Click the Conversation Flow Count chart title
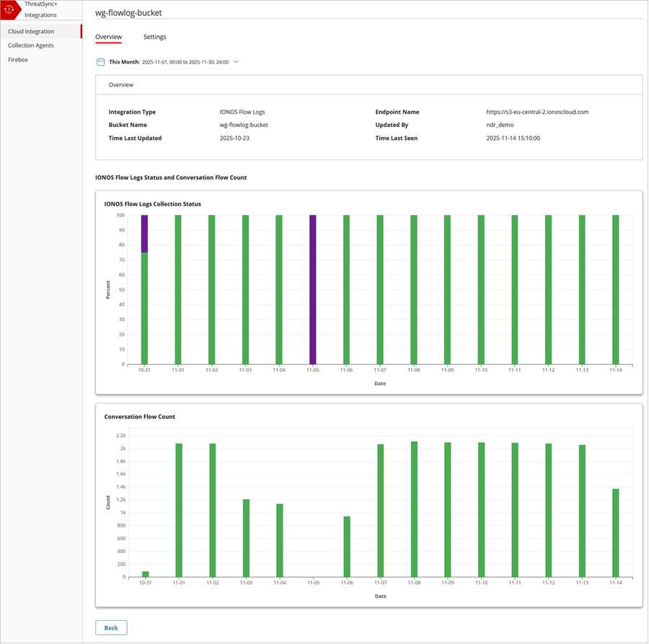 click(x=139, y=416)
